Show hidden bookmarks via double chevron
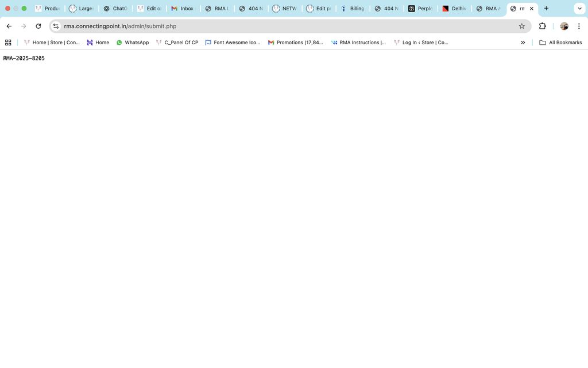Viewport: 588px width, 368px height. coord(523,43)
